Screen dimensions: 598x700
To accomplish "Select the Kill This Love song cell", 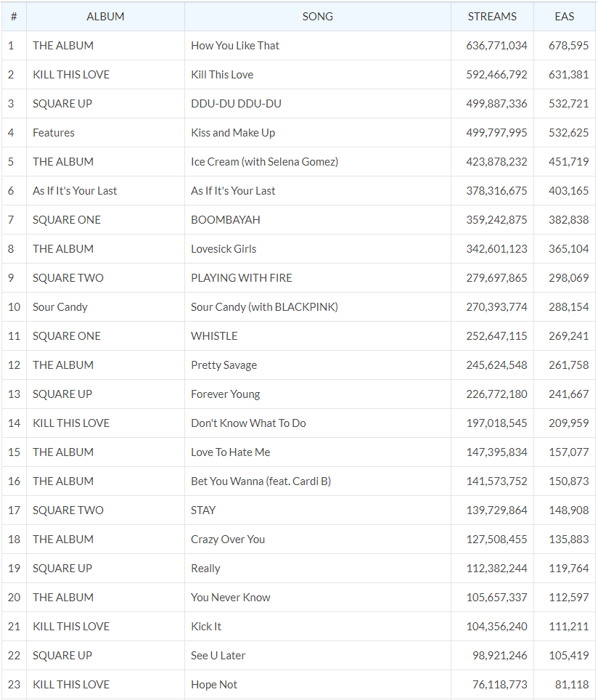I will (x=222, y=74).
